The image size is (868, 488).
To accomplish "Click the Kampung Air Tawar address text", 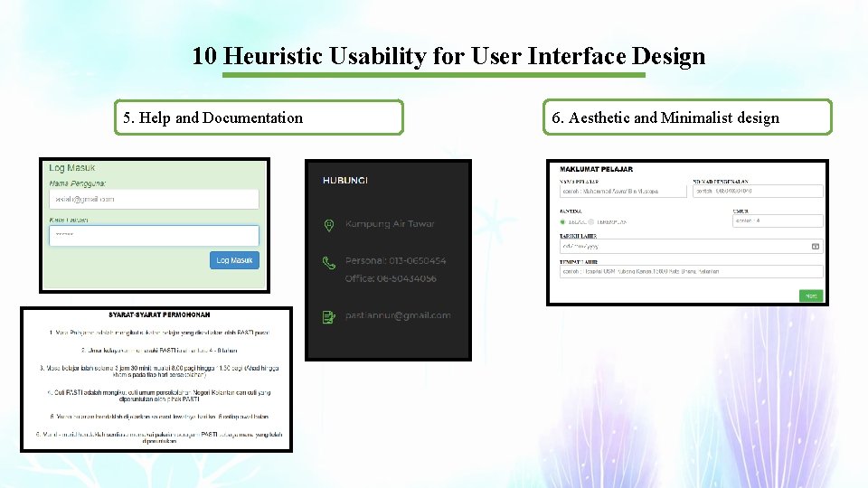I will coord(391,223).
